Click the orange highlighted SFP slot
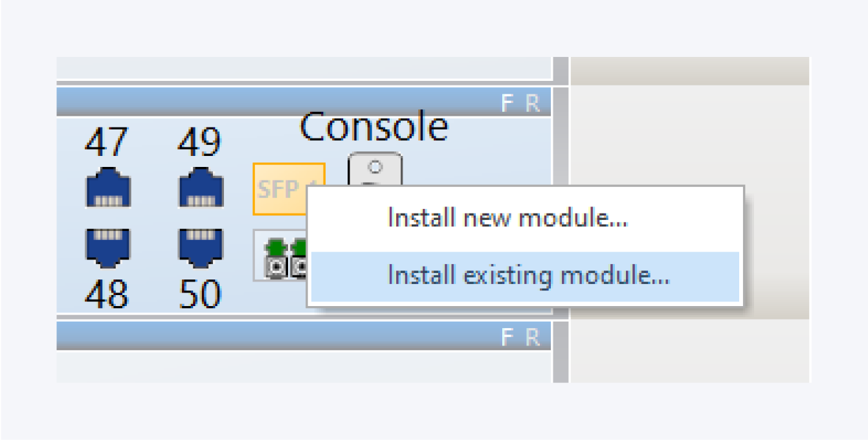 pos(278,189)
